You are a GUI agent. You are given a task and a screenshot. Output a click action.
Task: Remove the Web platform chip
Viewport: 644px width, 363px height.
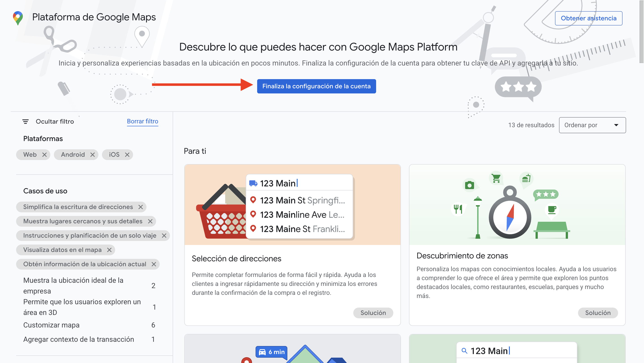(x=44, y=155)
